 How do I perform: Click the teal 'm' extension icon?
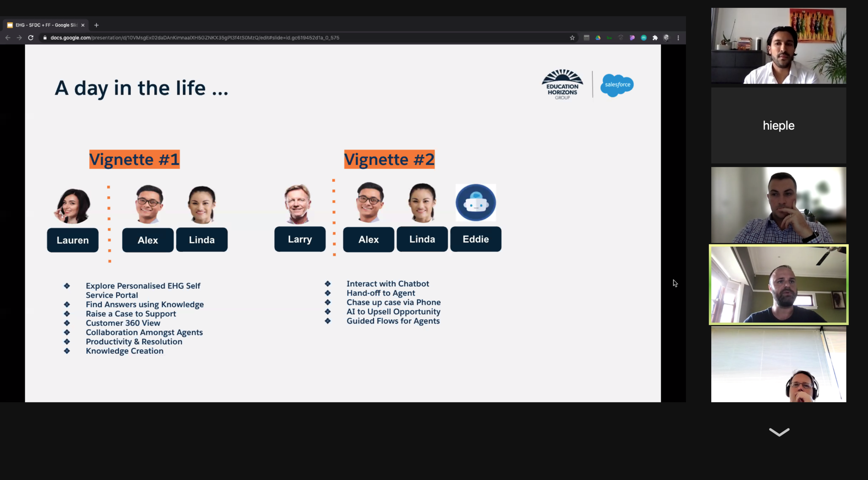coord(644,38)
